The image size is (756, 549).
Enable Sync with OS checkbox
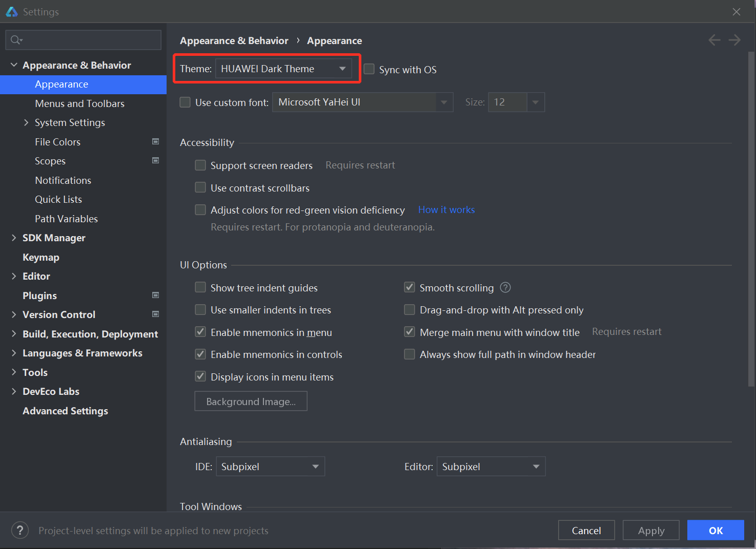coord(369,69)
